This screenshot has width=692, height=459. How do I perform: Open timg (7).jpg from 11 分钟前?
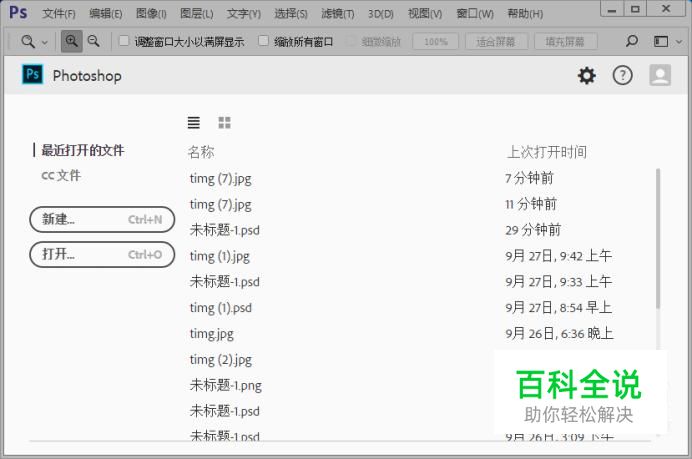click(220, 204)
